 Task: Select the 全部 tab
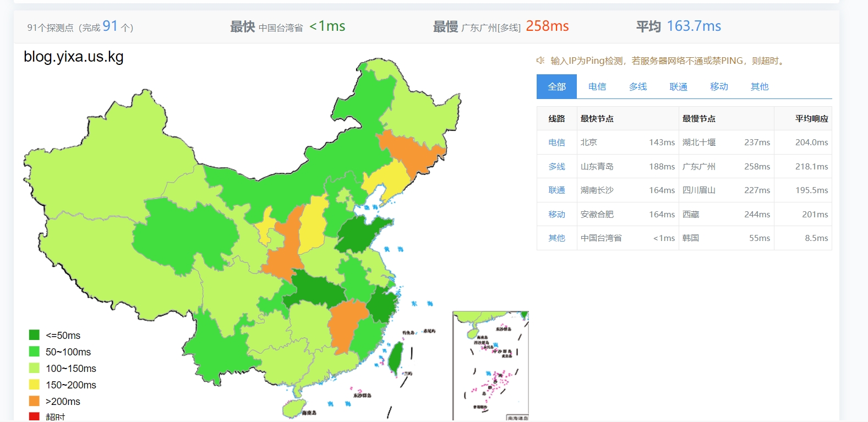coord(556,86)
